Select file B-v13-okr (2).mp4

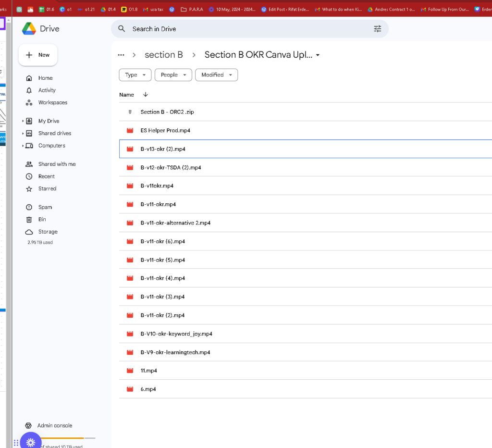pyautogui.click(x=306, y=149)
